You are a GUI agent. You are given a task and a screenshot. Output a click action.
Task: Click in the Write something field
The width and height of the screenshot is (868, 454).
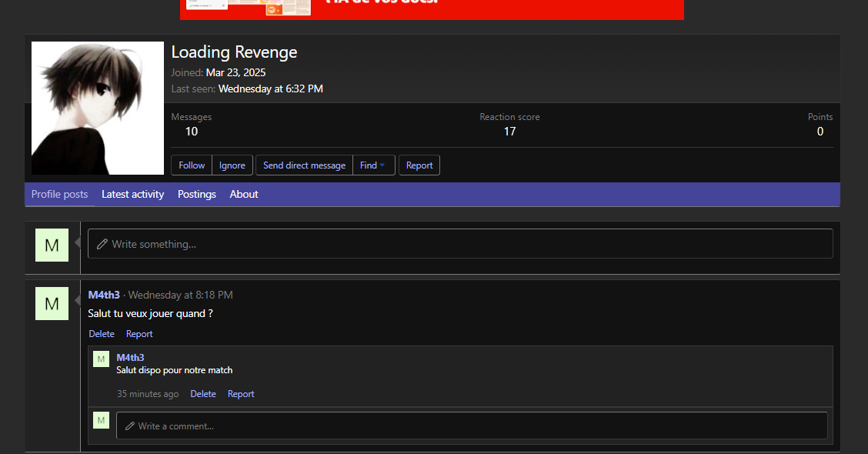[x=460, y=244]
